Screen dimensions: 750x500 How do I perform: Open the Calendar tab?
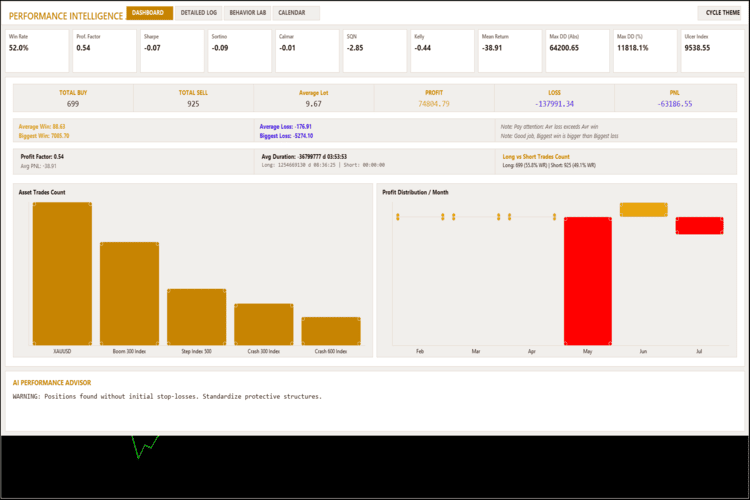pyautogui.click(x=296, y=13)
